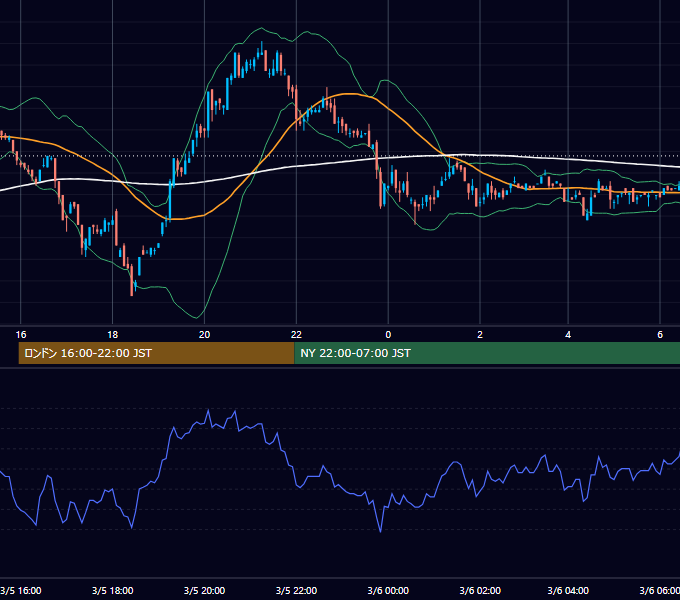Select the ロンドン 16:00-22:00 JST session bar
Screen dimensions: 680x600
[157, 353]
